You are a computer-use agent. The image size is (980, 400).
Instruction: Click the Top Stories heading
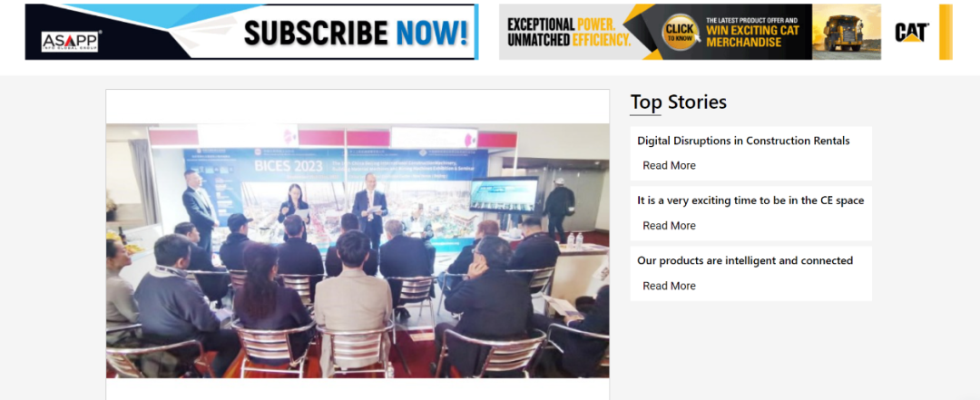678,102
